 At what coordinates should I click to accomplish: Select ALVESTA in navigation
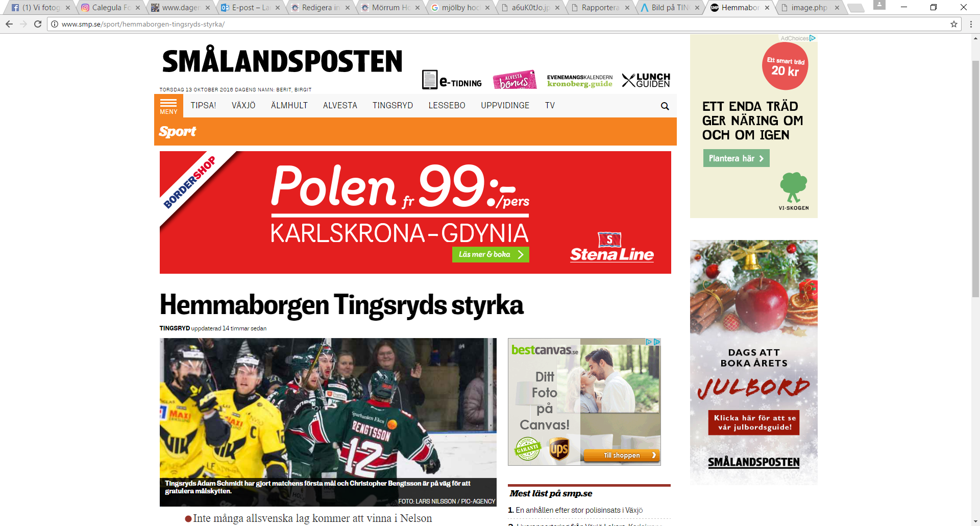(x=340, y=106)
